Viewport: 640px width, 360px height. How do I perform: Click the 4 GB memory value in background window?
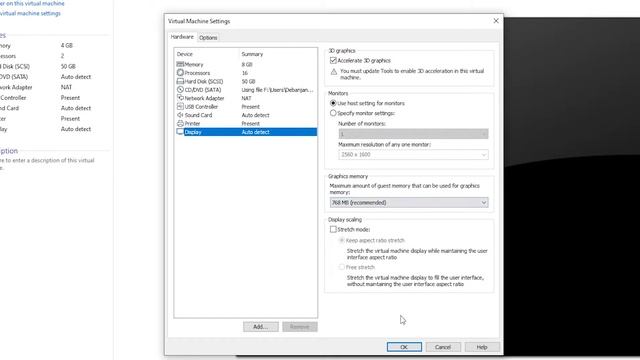(67, 45)
